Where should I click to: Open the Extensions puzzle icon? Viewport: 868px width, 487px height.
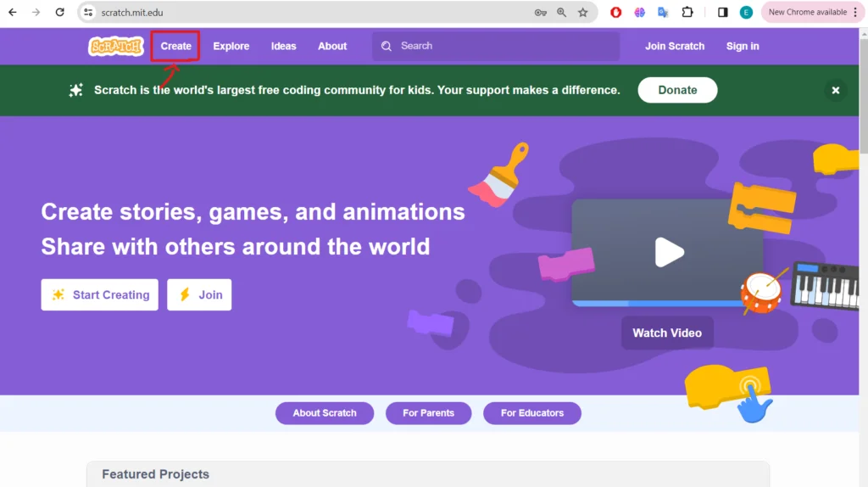pyautogui.click(x=687, y=12)
